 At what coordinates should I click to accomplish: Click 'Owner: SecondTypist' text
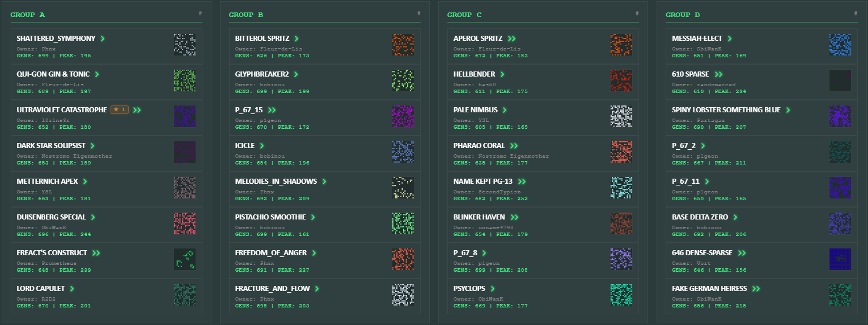pos(486,192)
